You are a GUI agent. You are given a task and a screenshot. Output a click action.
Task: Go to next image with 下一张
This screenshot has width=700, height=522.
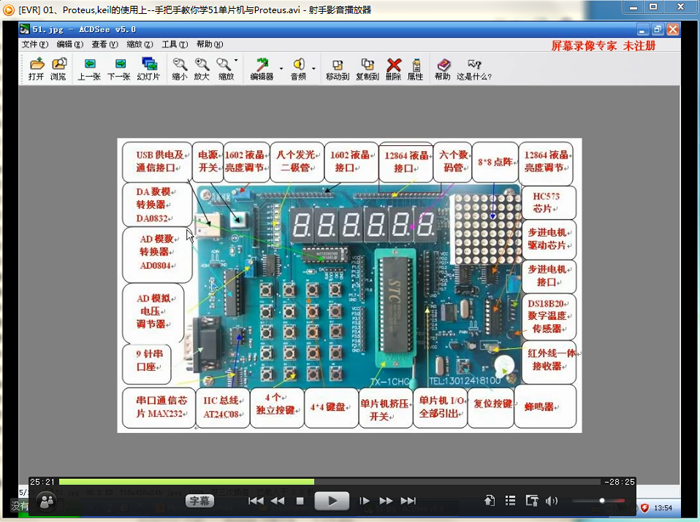click(x=119, y=69)
